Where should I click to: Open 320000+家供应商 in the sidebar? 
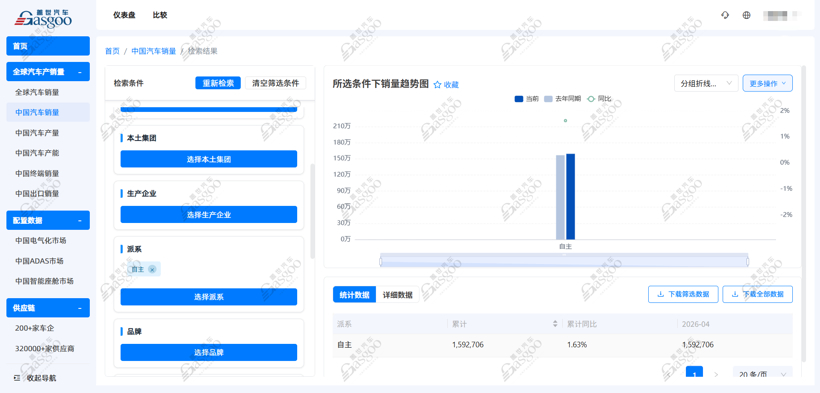pyautogui.click(x=48, y=348)
